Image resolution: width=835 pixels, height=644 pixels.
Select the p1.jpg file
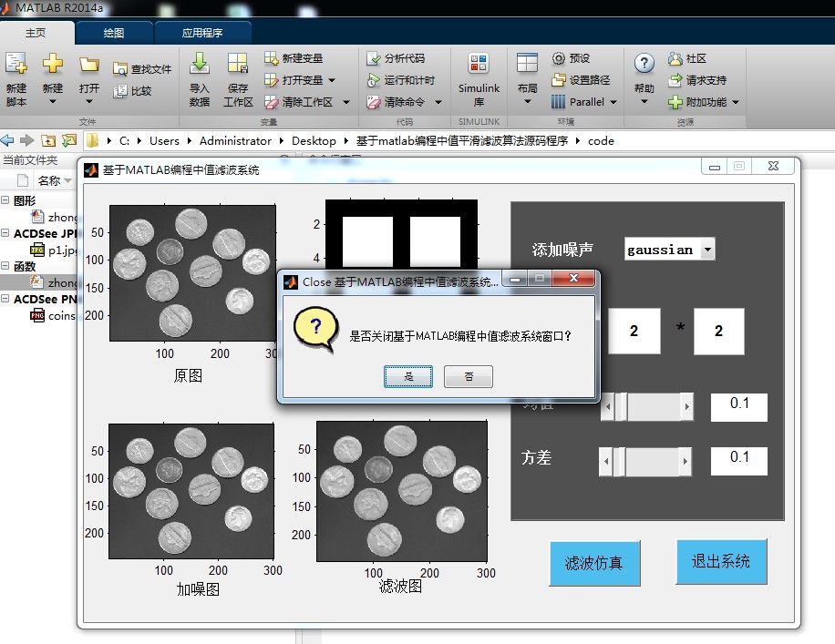pos(53,250)
